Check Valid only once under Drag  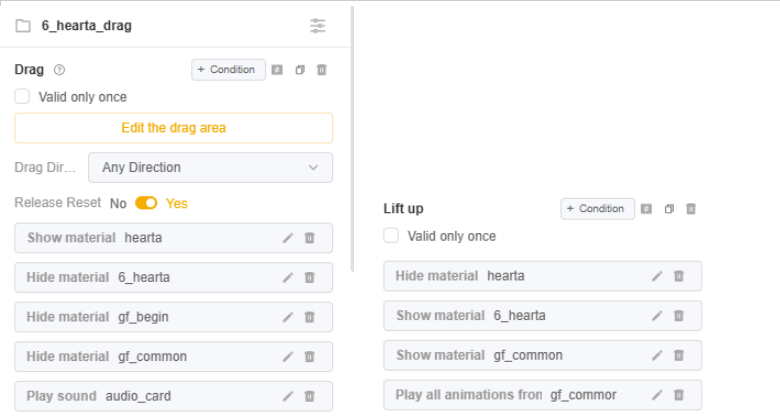point(22,97)
